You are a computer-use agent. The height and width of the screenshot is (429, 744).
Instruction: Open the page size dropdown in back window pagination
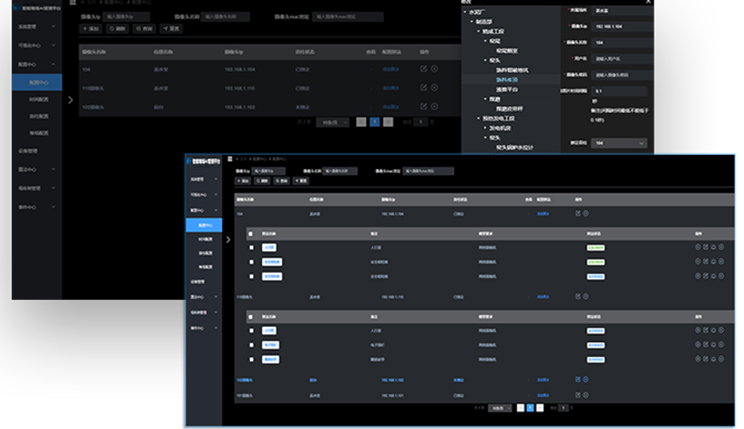click(329, 122)
